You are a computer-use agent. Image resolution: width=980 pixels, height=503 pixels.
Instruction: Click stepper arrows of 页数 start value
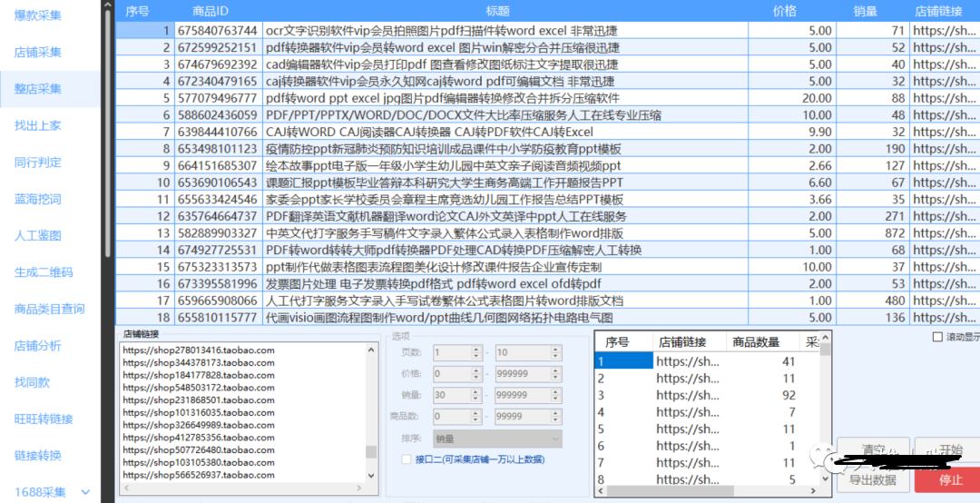(x=476, y=353)
